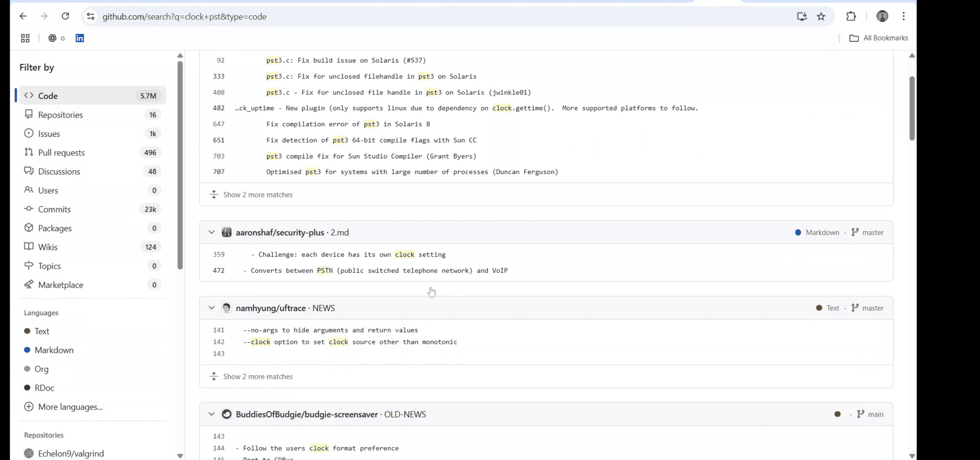Open All Bookmarks
This screenshot has width=980, height=460.
(879, 38)
